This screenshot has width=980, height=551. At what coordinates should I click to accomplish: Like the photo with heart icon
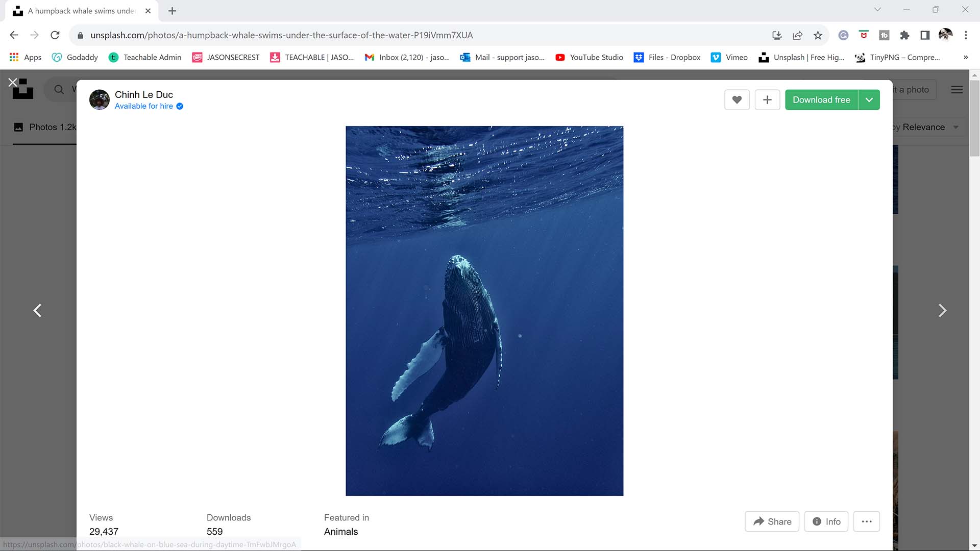pyautogui.click(x=737, y=100)
